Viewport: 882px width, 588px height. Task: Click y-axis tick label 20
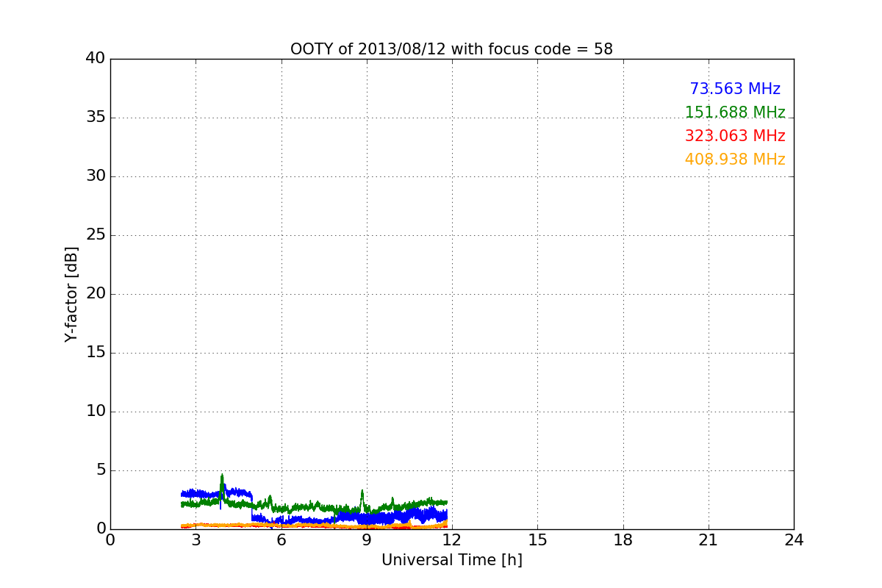(x=96, y=294)
